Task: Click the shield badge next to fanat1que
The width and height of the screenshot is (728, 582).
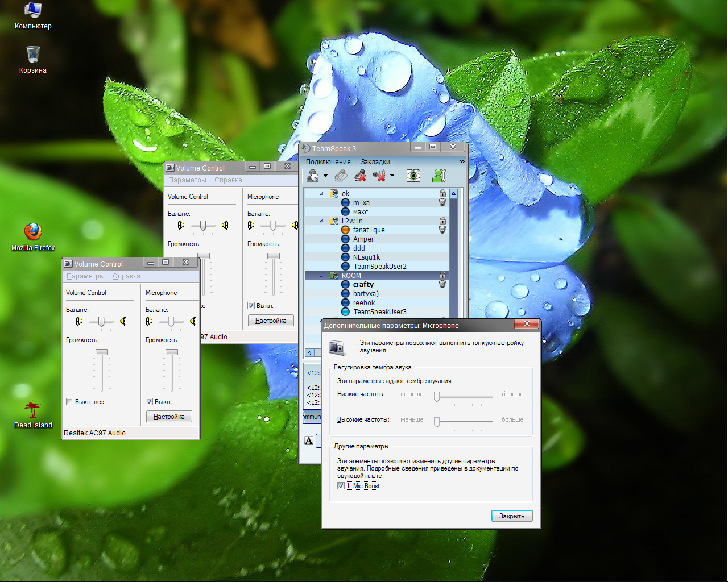Action: pyautogui.click(x=442, y=230)
